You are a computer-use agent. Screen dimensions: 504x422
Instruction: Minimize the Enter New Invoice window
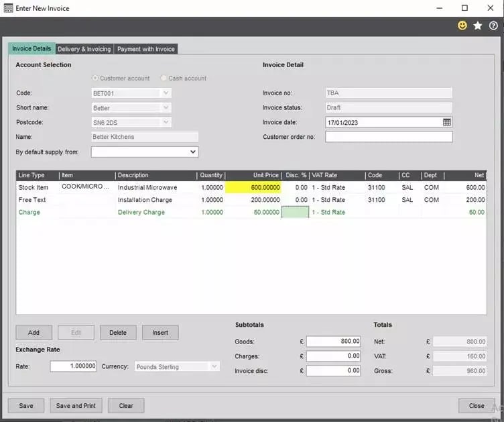tap(440, 8)
